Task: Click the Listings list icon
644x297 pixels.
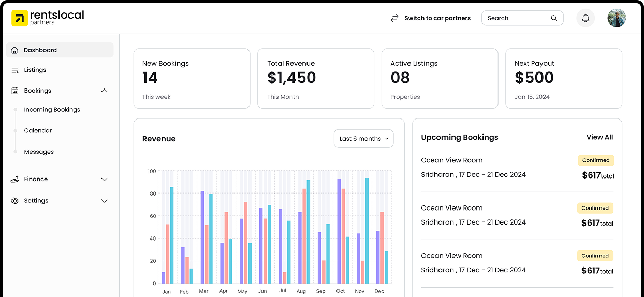Action: click(14, 70)
